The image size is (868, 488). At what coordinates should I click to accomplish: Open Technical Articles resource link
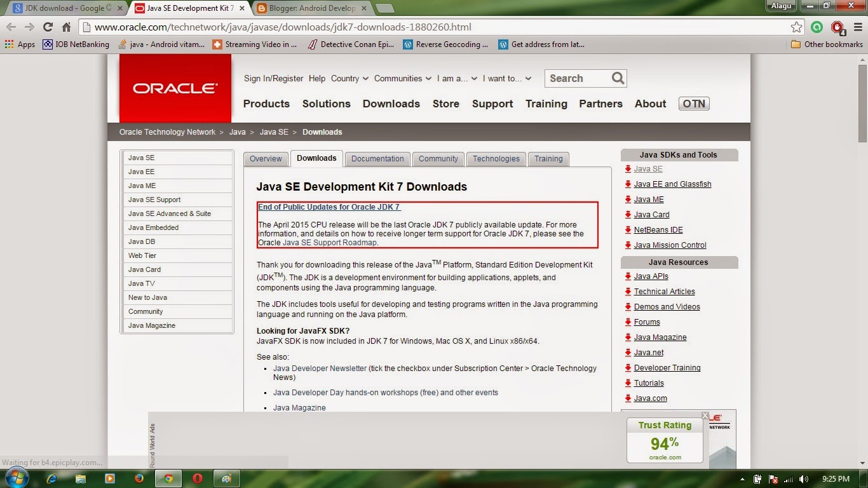(664, 292)
